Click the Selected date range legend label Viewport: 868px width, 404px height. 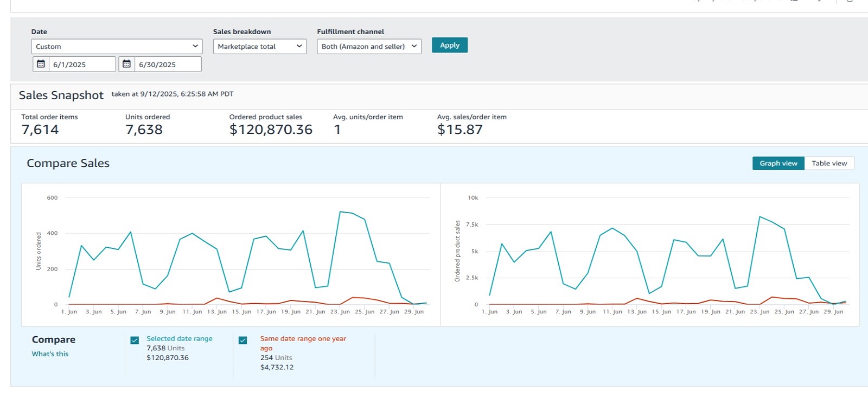point(180,338)
